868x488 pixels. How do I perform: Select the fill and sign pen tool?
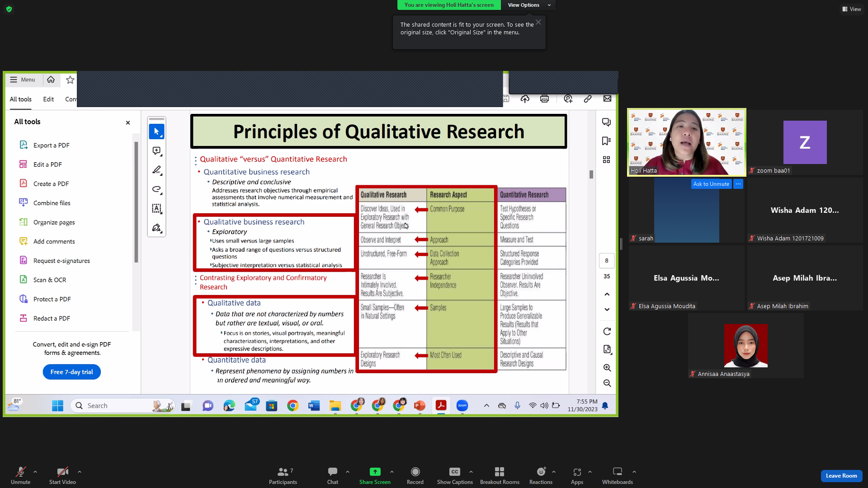(156, 228)
